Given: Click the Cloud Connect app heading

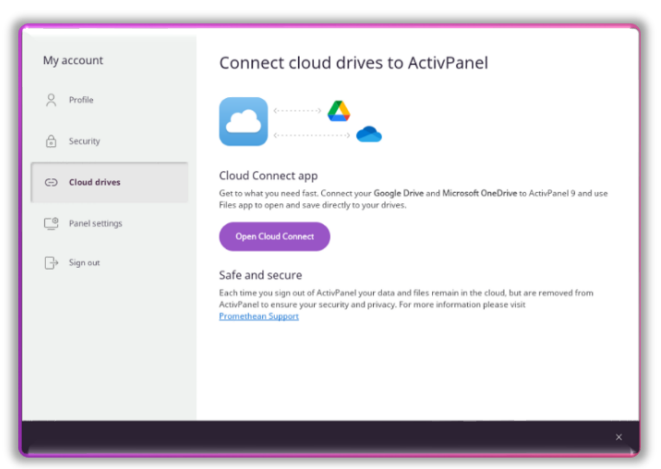Looking at the screenshot, I should (268, 175).
